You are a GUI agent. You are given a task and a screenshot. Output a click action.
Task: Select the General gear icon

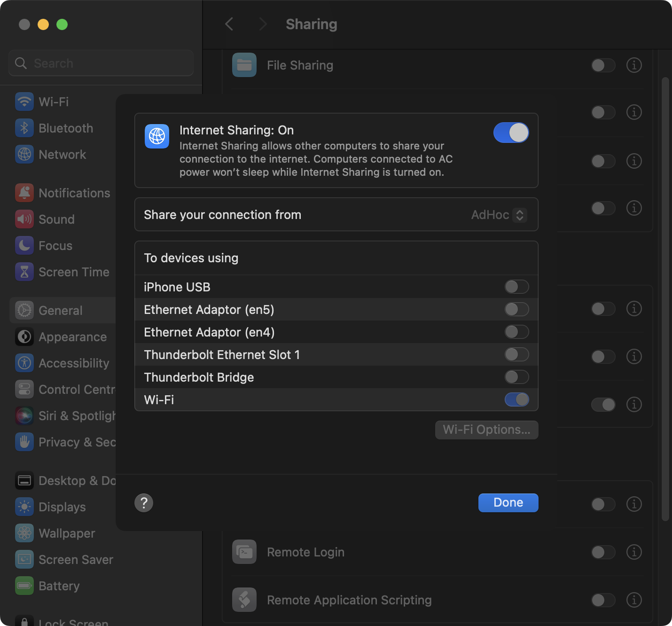click(x=24, y=310)
